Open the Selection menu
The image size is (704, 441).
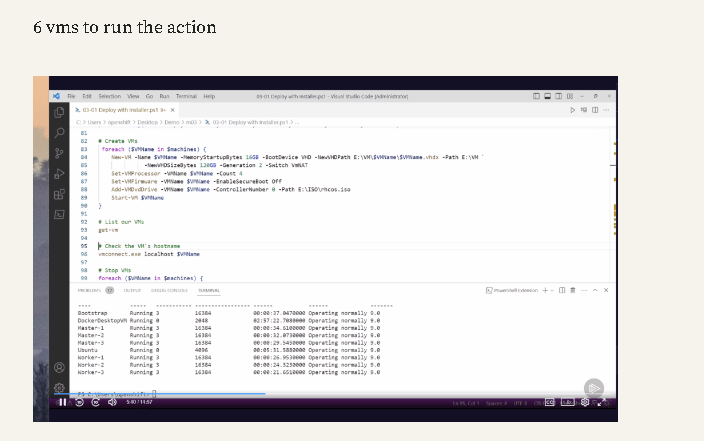pyautogui.click(x=110, y=96)
